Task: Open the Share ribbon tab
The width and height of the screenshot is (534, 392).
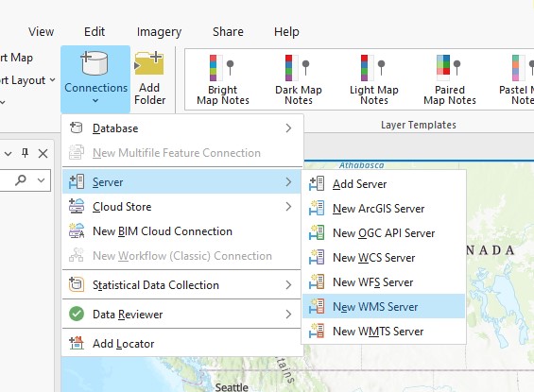Action: [228, 32]
